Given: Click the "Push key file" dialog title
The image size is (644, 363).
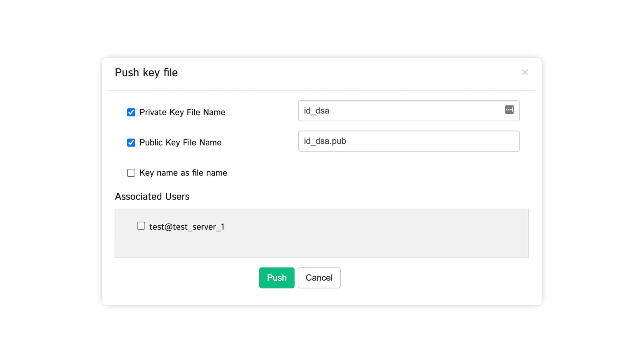Looking at the screenshot, I should click(x=146, y=73).
